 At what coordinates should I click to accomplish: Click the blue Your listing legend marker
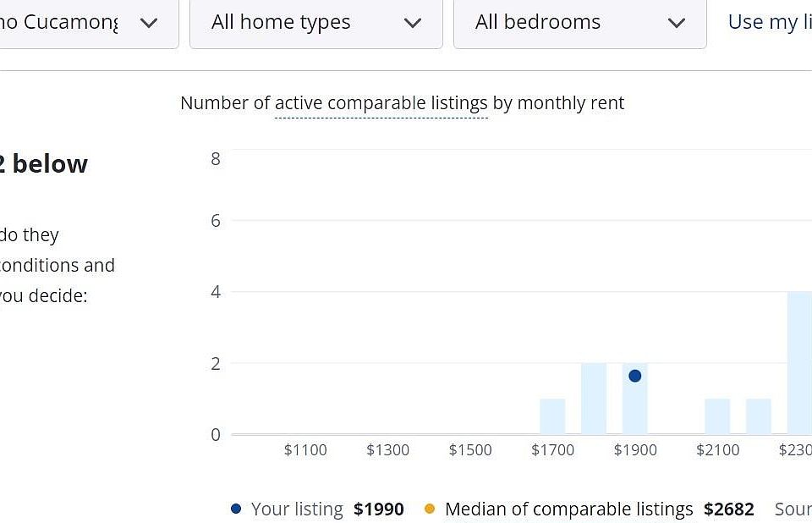pos(236,509)
